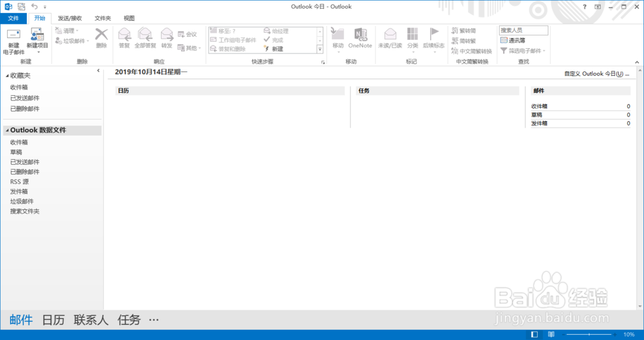Open the Junk (垃圾邮件) dropdown

(x=72, y=41)
